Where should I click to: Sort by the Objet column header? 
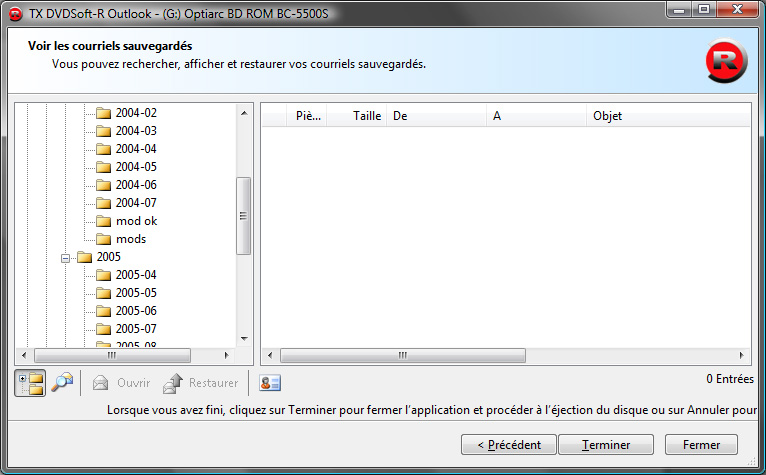point(668,116)
